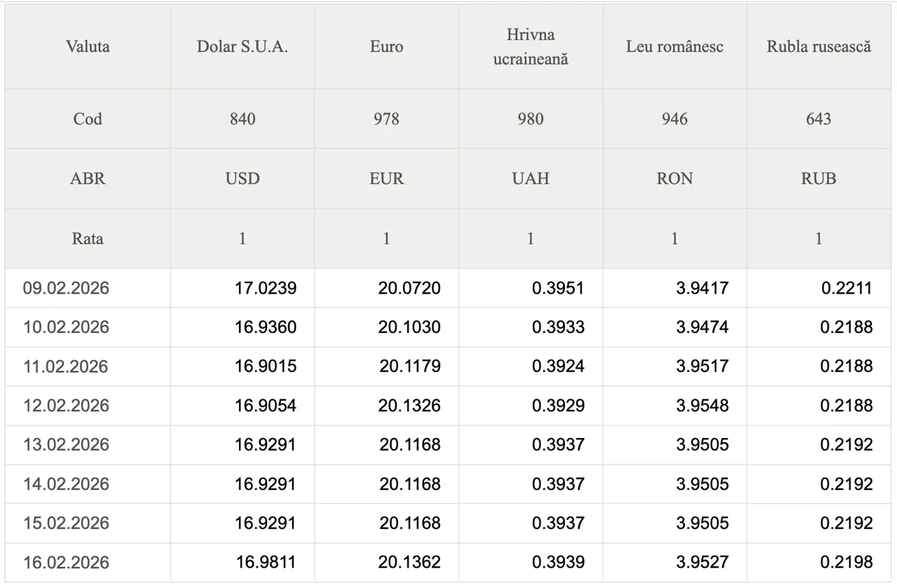Click the Leu românesc column header
Image resolution: width=897 pixels, height=588 pixels.
click(x=674, y=47)
